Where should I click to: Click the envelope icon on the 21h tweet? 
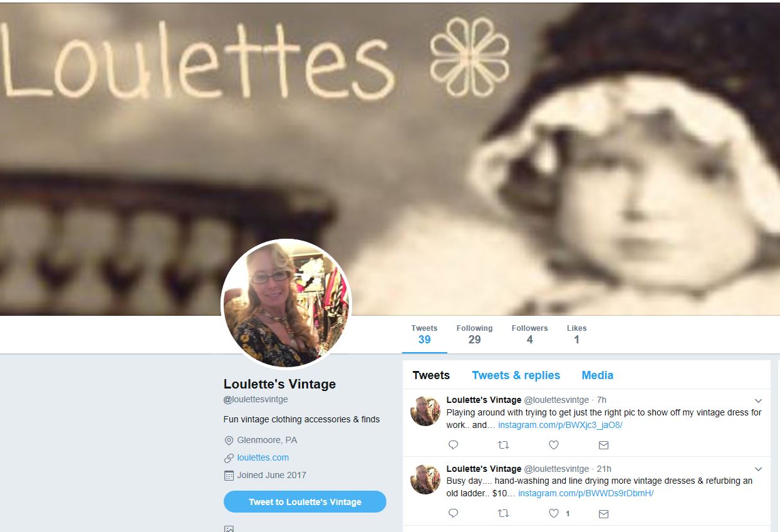coord(603,513)
